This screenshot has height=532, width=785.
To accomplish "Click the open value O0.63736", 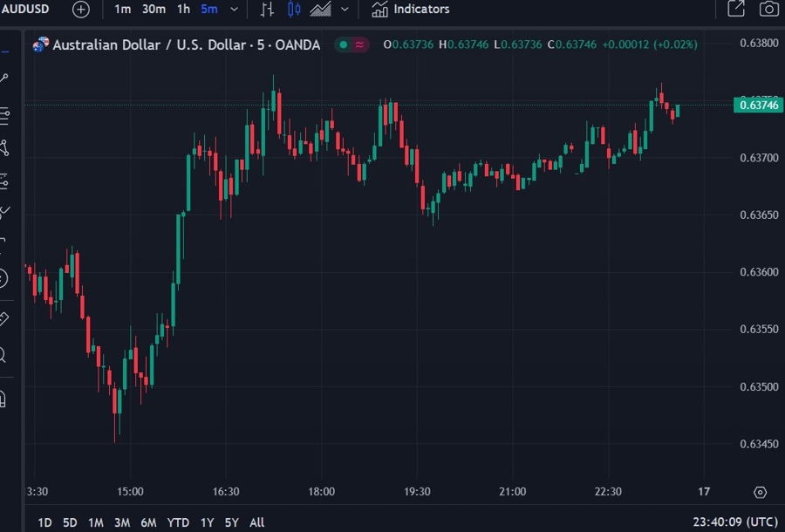I will coord(408,44).
